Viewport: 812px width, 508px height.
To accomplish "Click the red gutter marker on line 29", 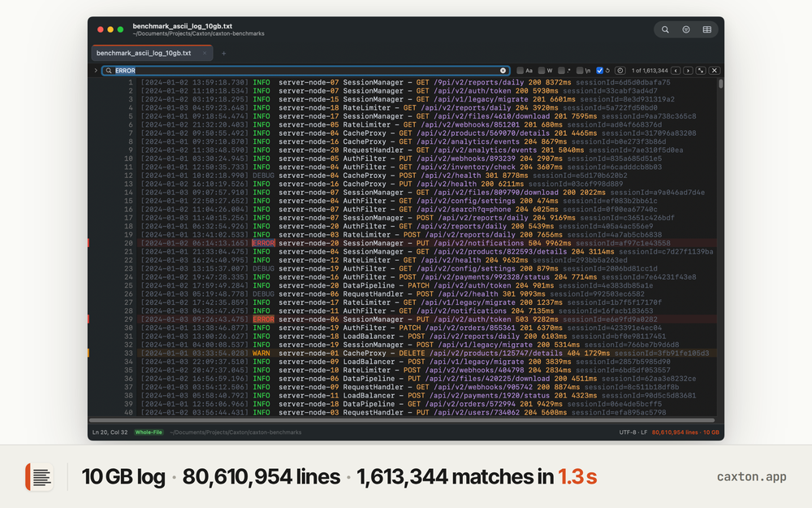I will click(x=89, y=319).
